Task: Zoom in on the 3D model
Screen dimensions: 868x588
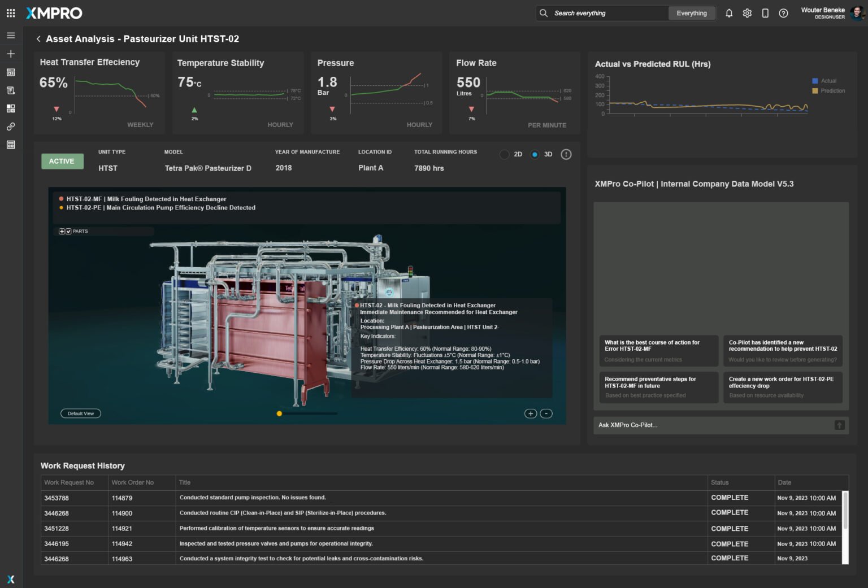Action: [530, 413]
